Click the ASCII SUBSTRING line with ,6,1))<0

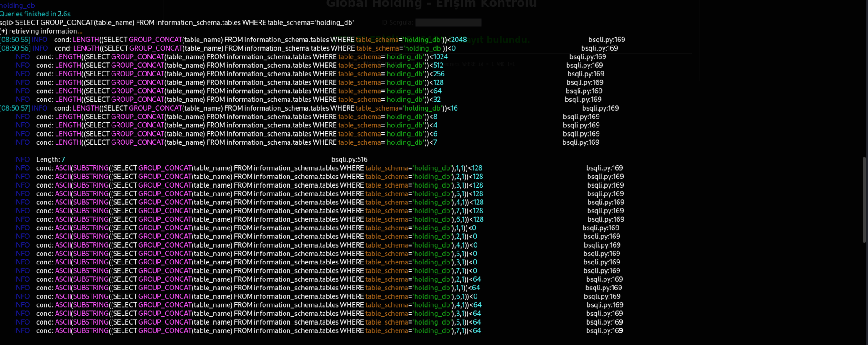(257, 296)
